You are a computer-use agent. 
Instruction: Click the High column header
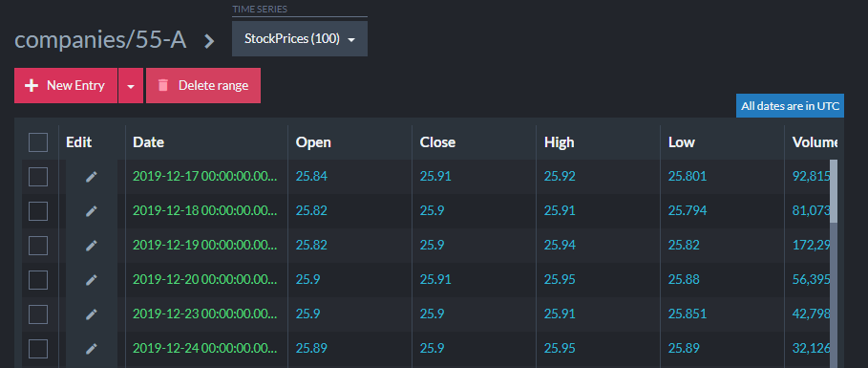[x=560, y=142]
